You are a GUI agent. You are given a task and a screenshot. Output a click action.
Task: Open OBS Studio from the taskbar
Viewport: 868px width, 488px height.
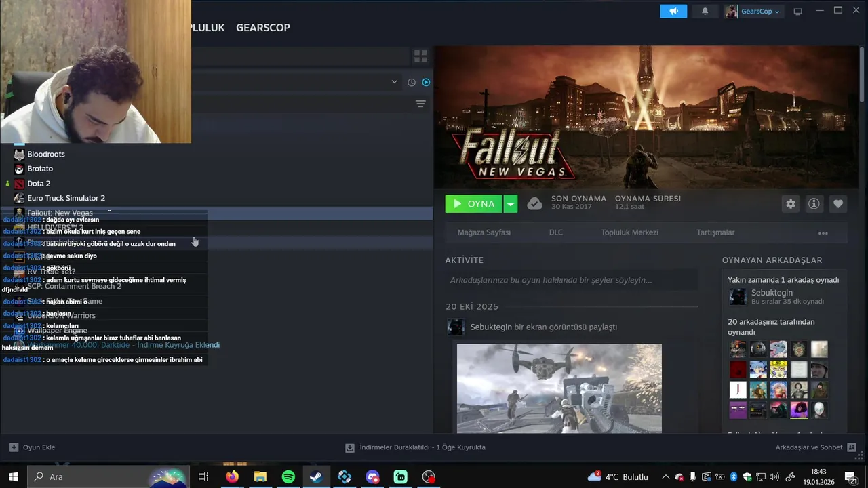tap(429, 476)
